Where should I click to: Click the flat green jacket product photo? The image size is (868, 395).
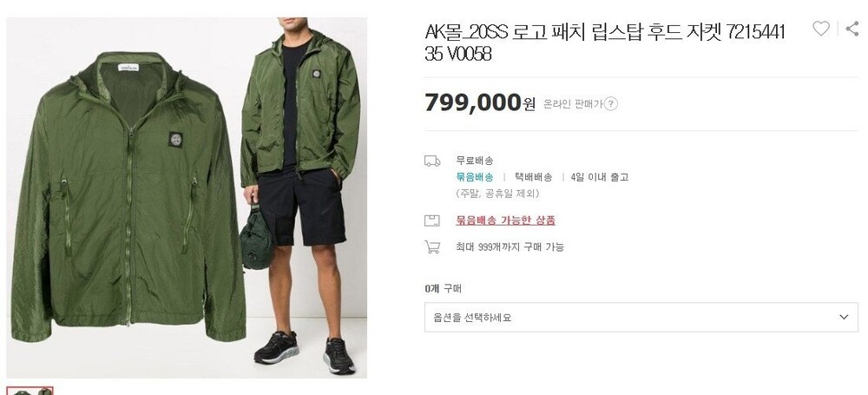(x=128, y=197)
